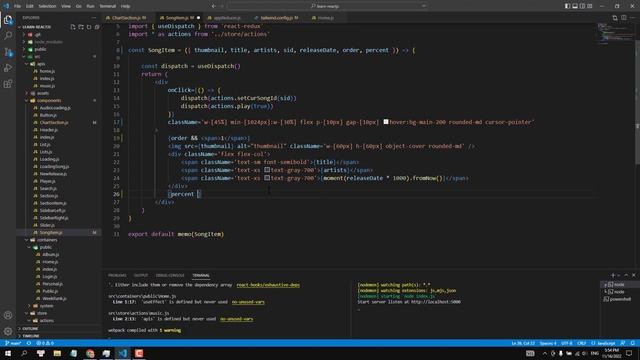Viewport: 640px width, 360px height.
Task: Collapse the store folder
Action: 42,313
